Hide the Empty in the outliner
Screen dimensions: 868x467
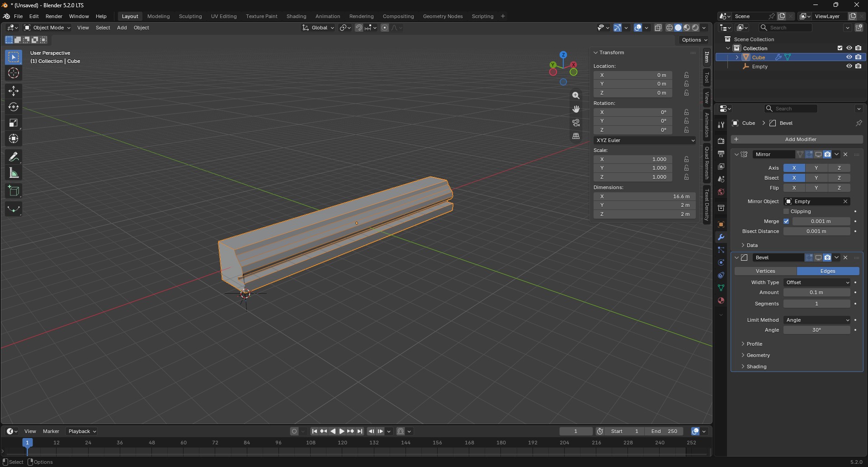(849, 67)
